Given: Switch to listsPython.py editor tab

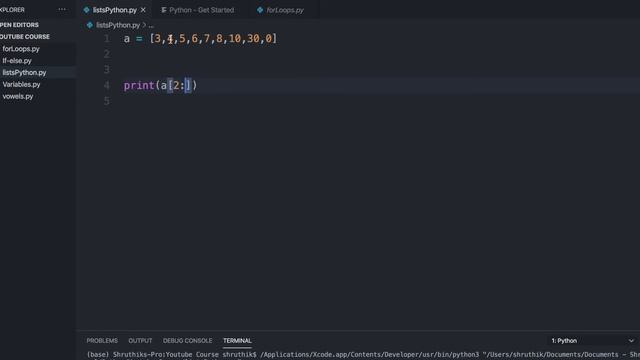Looking at the screenshot, I should (x=115, y=10).
